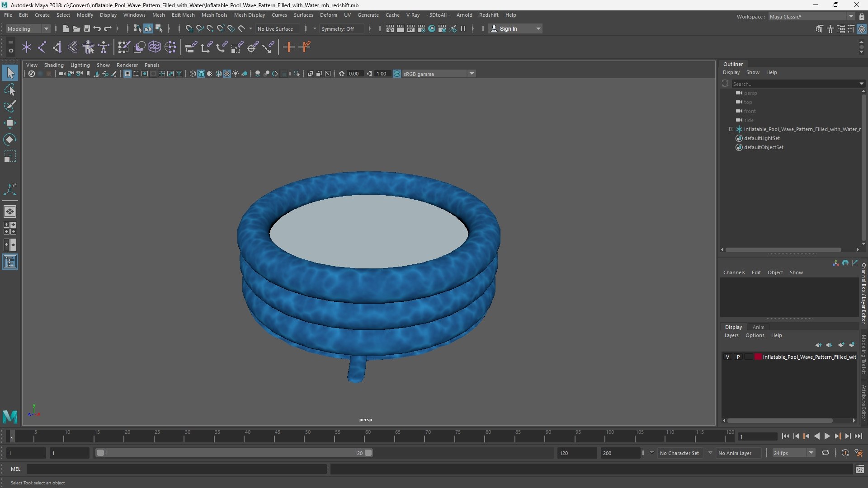This screenshot has width=868, height=488.
Task: Click the Outliner layout icon in sidebar
Action: (10, 262)
